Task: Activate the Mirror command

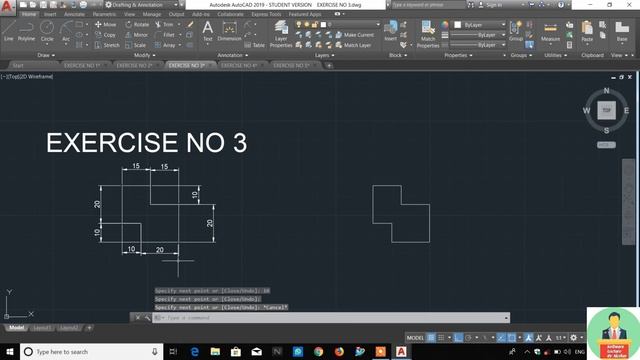Action: [x=137, y=35]
